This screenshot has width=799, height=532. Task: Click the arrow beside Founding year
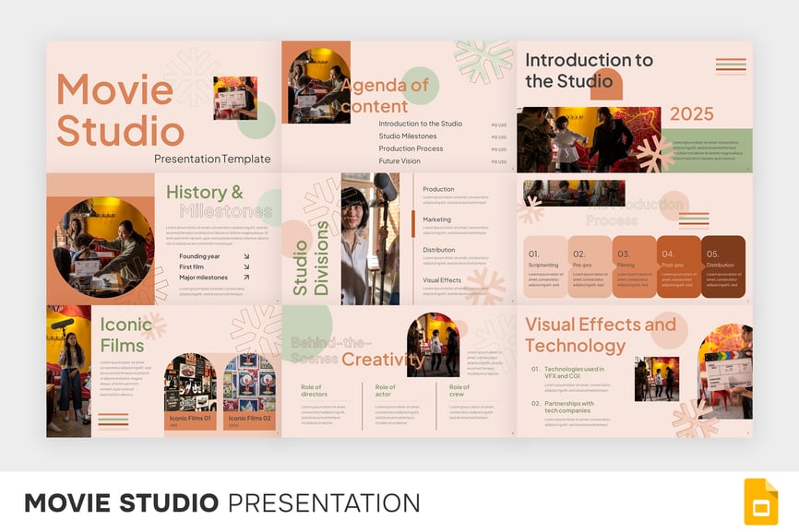[246, 257]
